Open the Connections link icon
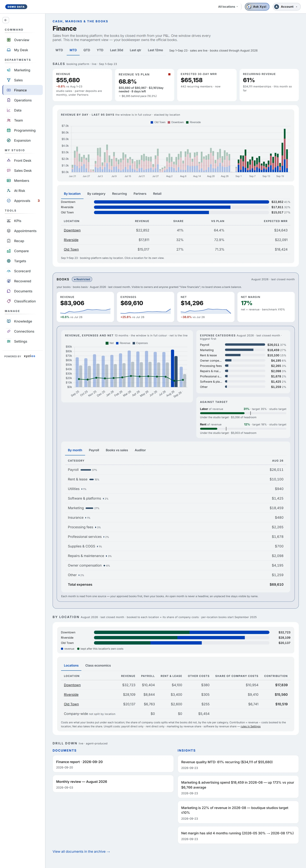The image size is (306, 868). [x=9, y=332]
